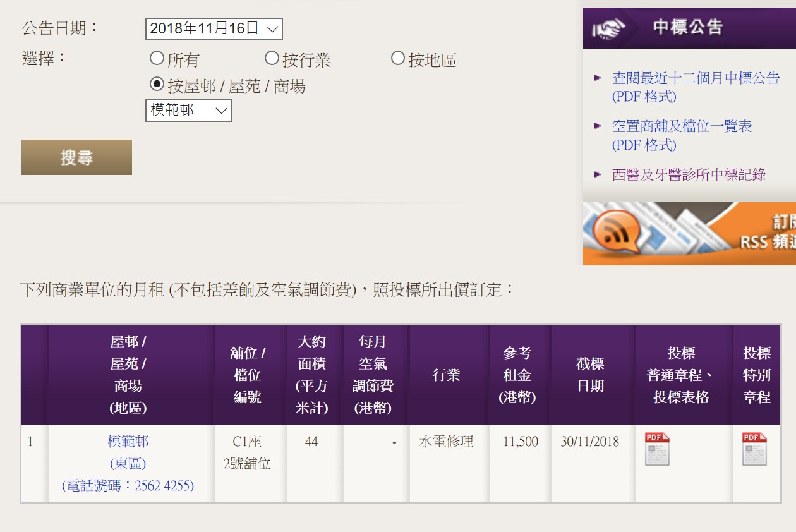Open 查閱最近十二個月中標公告 PDF link
Image resolution: width=796 pixels, height=532 pixels.
(696, 87)
